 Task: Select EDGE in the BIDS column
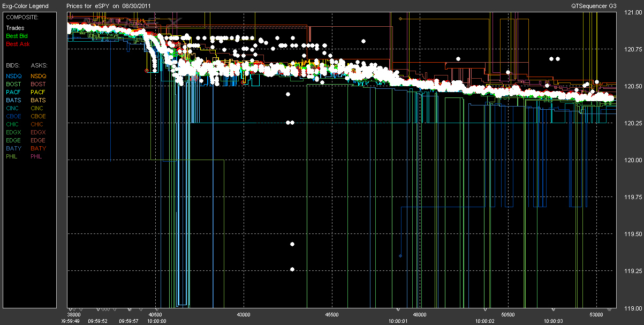click(x=13, y=140)
